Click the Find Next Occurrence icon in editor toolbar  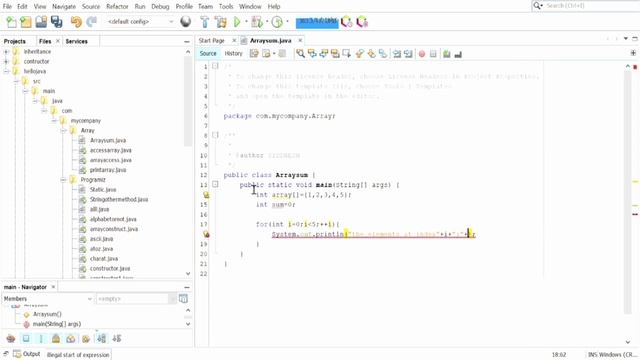[x=324, y=53]
